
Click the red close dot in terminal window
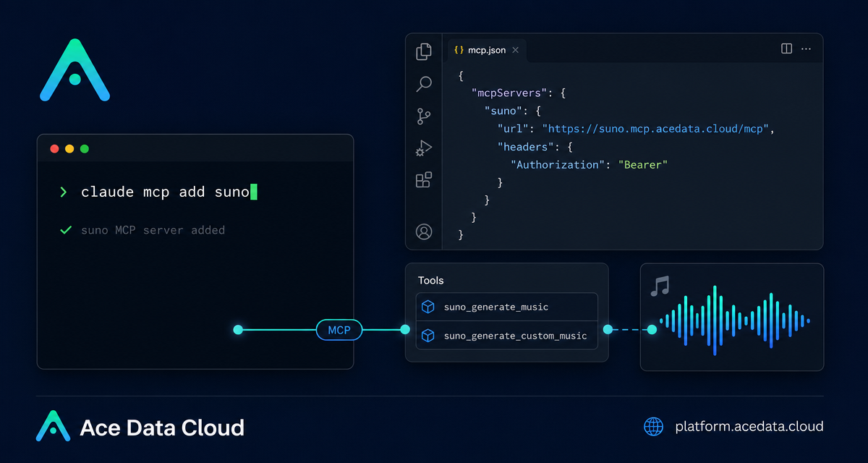click(54, 149)
